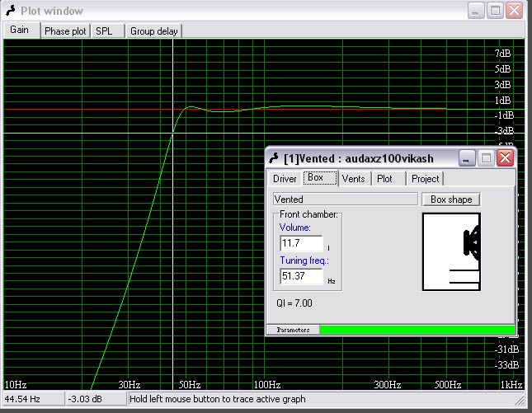Open the Project tab

coord(425,179)
